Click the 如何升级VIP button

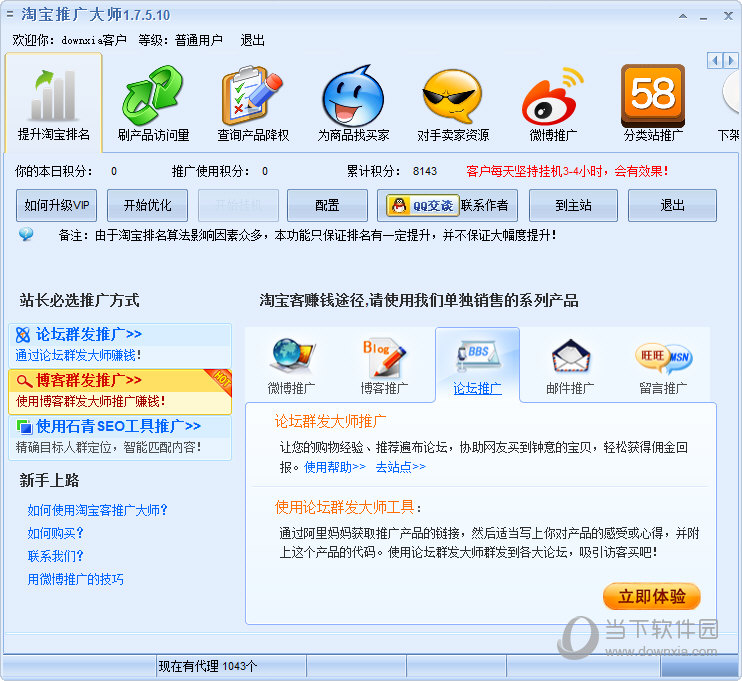pos(56,205)
